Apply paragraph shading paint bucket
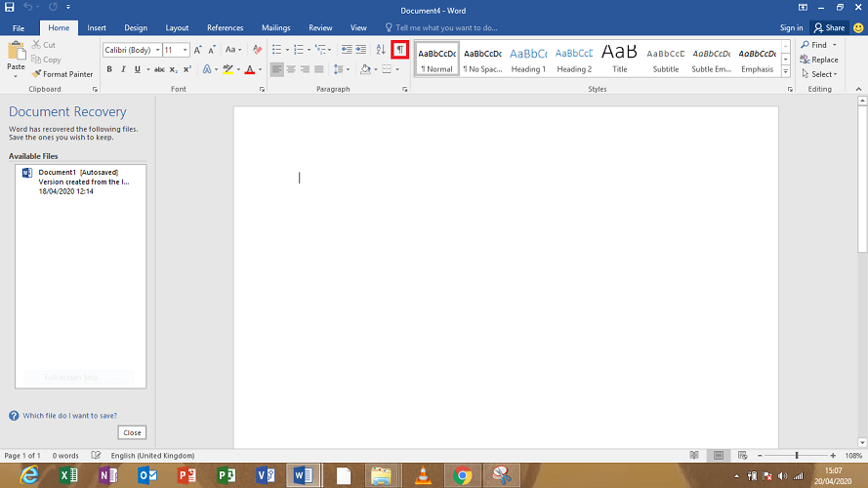 pos(365,69)
